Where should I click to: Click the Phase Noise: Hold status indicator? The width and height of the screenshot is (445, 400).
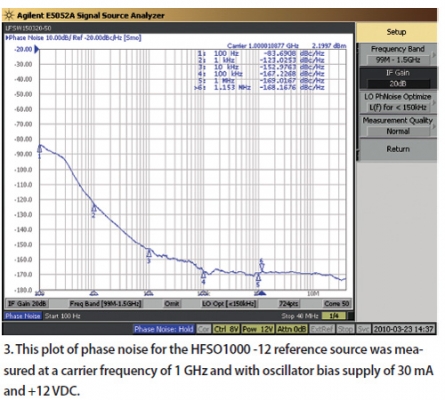164,329
